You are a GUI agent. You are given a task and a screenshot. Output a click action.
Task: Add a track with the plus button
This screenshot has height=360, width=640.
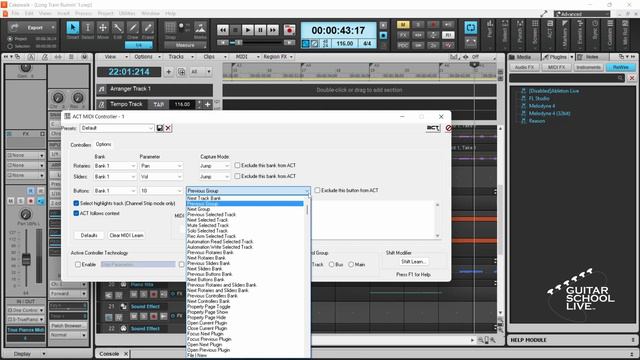click(169, 72)
